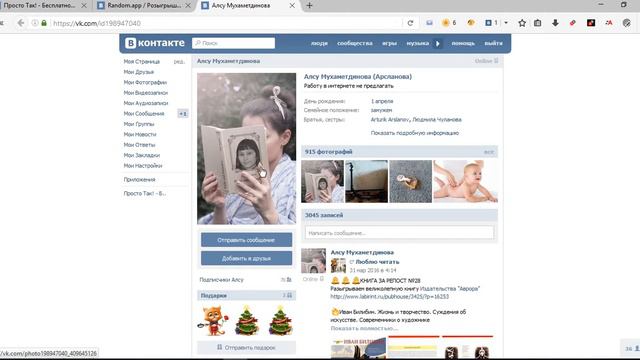Open sibling link Artunk Arslanov

coord(390,120)
